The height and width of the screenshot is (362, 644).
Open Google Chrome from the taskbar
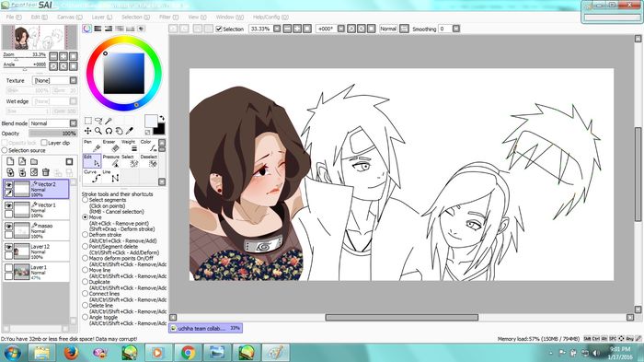click(188, 353)
